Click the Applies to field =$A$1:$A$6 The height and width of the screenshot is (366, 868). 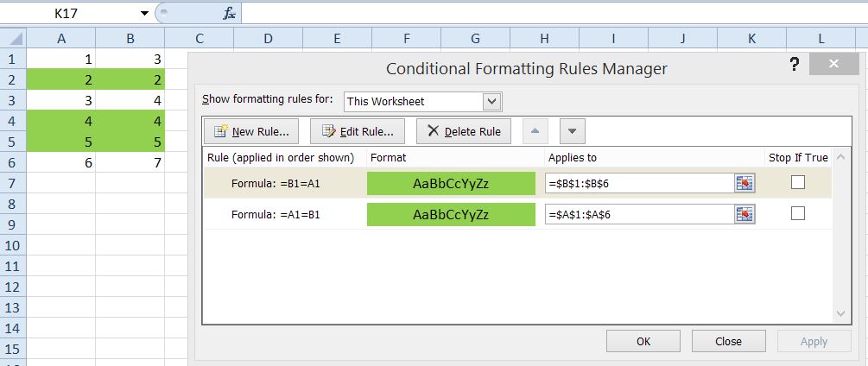(x=639, y=214)
